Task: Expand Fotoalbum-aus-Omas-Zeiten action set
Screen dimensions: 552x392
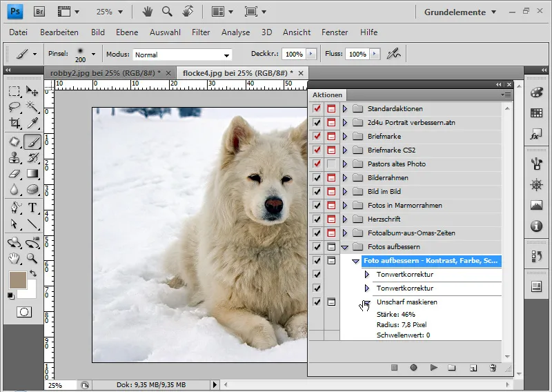Action: [x=345, y=233]
